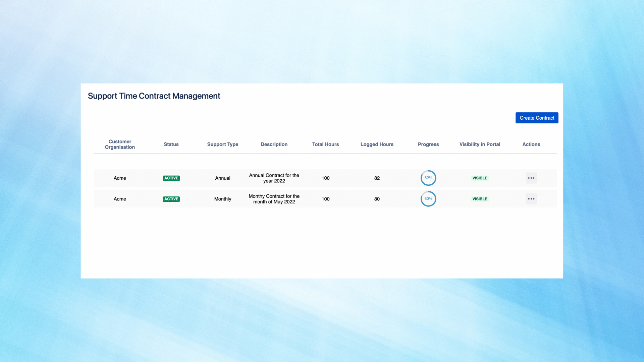
Task: Select 'Annual Contract for the year 2022' description
Action: pos(274,178)
